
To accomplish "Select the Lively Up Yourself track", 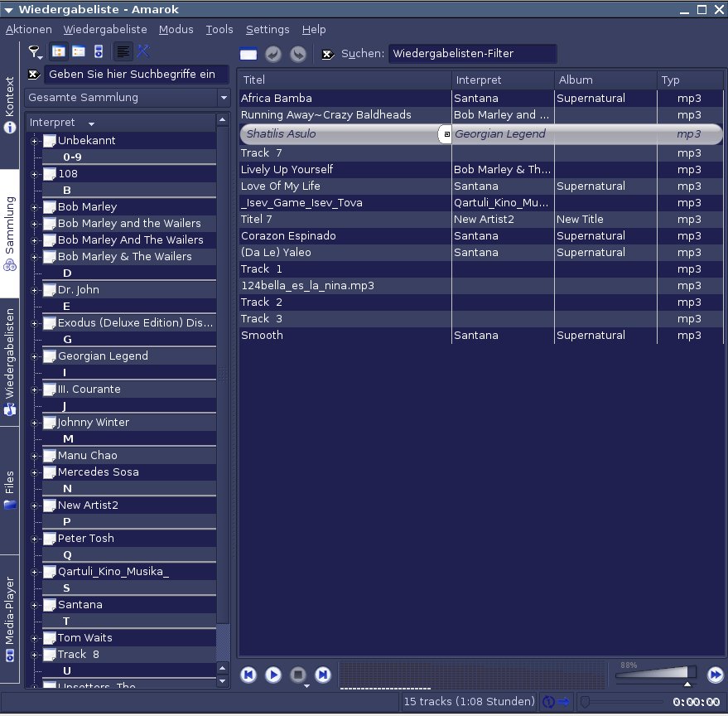I will point(480,170).
